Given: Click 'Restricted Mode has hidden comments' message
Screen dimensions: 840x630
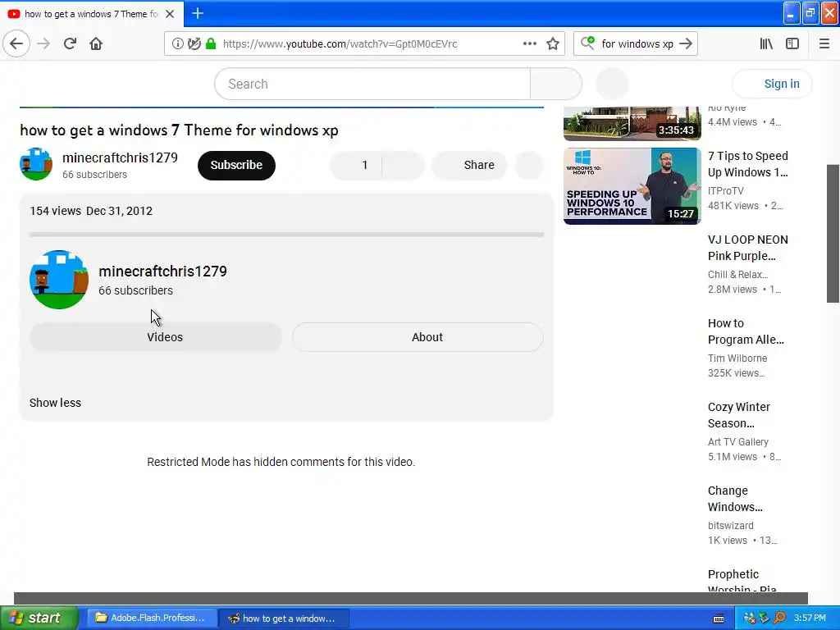Looking at the screenshot, I should pyautogui.click(x=281, y=462).
